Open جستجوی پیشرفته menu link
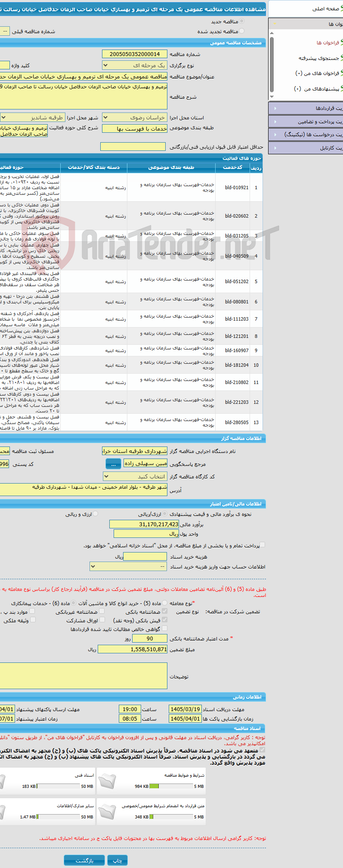The width and height of the screenshot is (343, 868). 319,58
